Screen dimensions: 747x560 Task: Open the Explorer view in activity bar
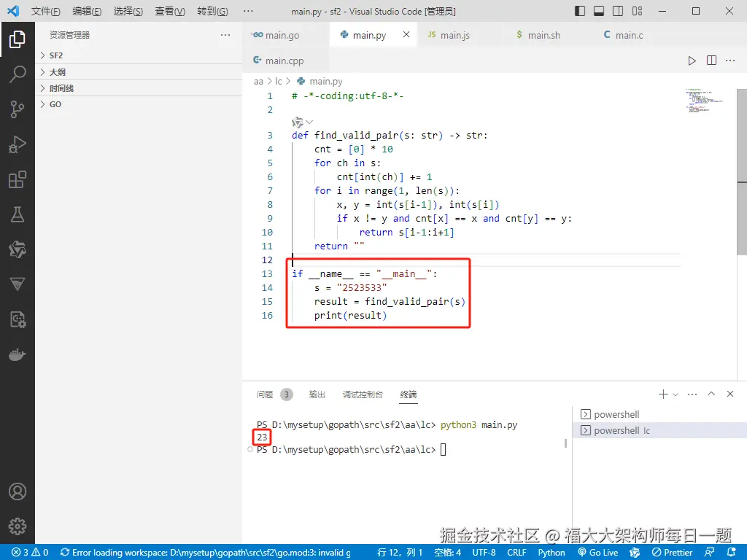coord(18,39)
